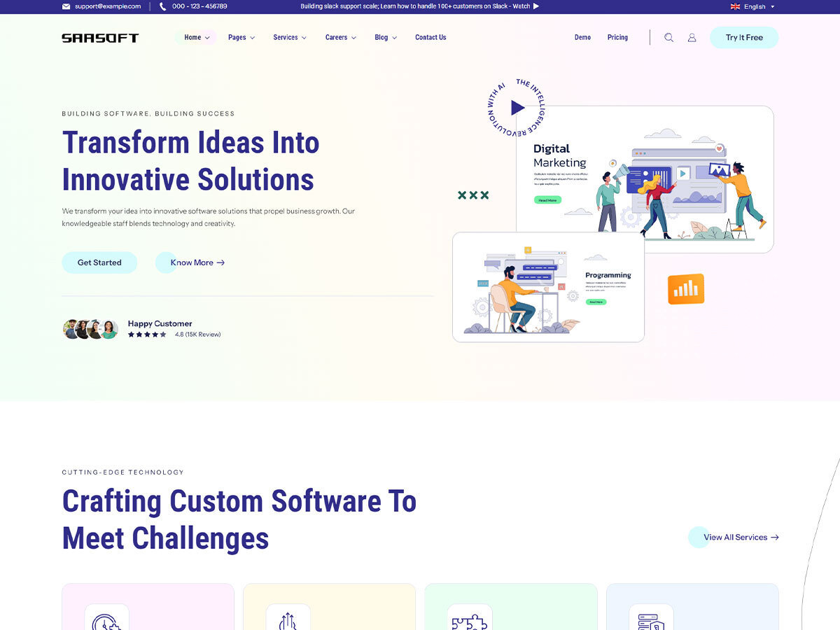This screenshot has height=630, width=840.
Task: Click the phone number 000 - 123 - 456789
Action: (199, 6)
